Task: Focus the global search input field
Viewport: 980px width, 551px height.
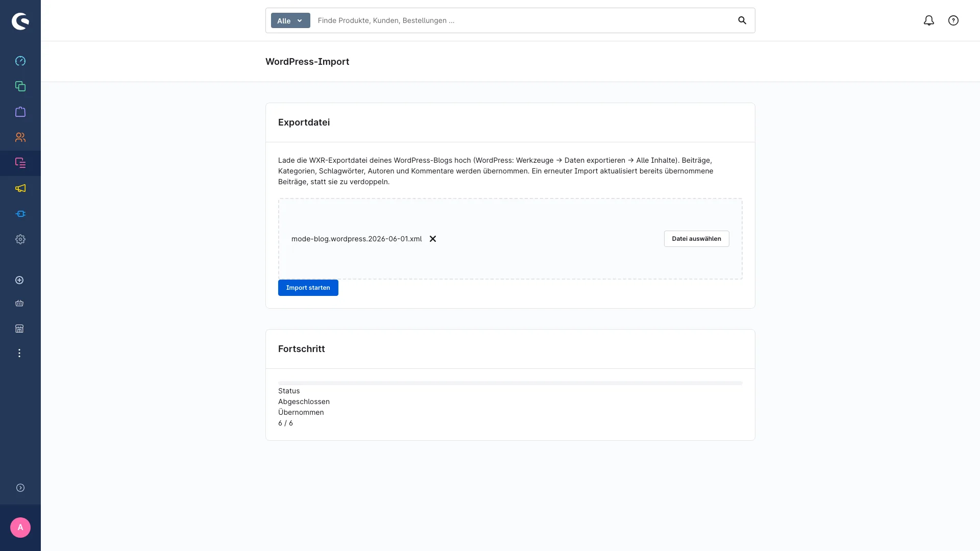Action: (x=523, y=20)
